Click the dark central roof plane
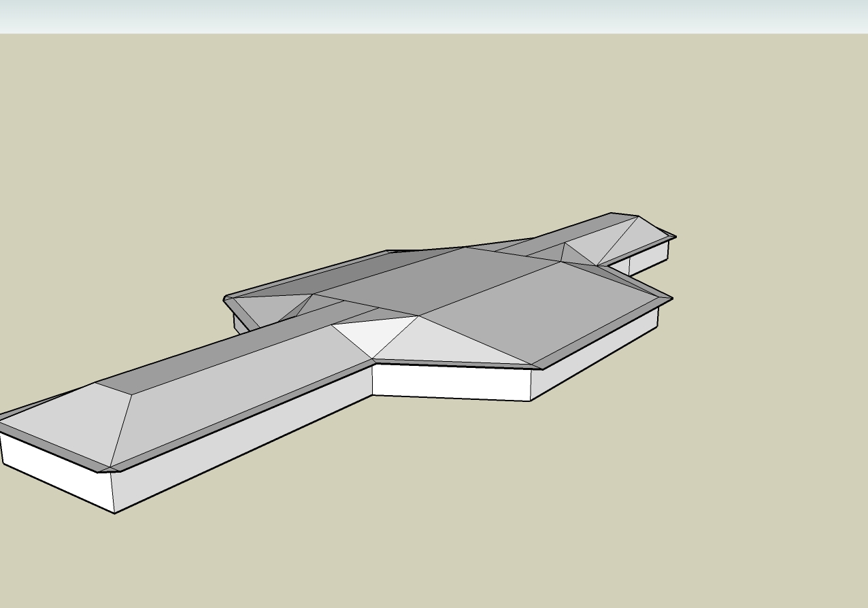The height and width of the screenshot is (608, 868). pyautogui.click(x=442, y=279)
